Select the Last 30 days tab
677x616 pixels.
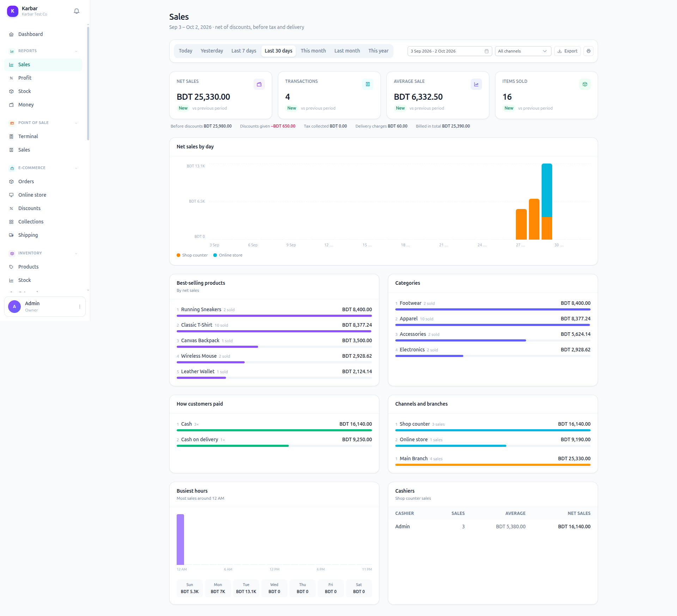point(279,51)
